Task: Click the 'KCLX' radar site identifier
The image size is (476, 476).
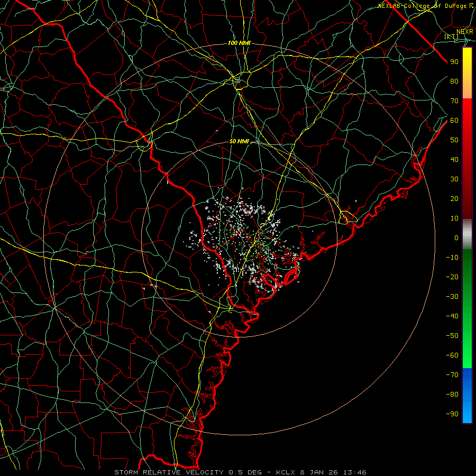Action: [x=286, y=472]
